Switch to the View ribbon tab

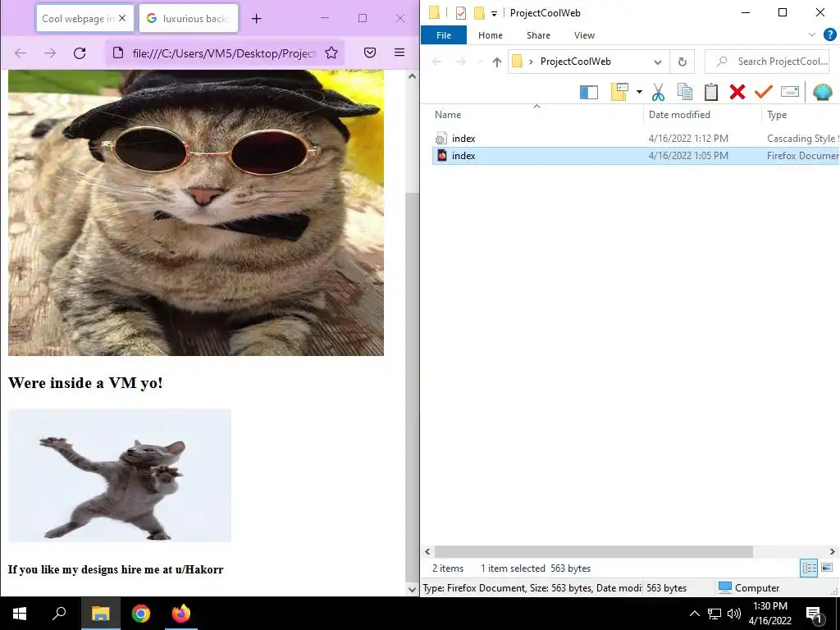(584, 35)
